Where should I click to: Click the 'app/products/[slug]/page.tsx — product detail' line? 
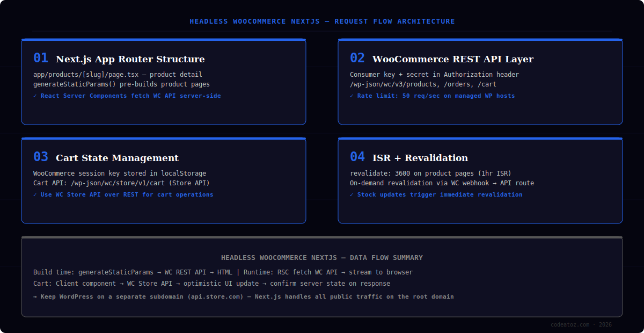[x=118, y=75]
